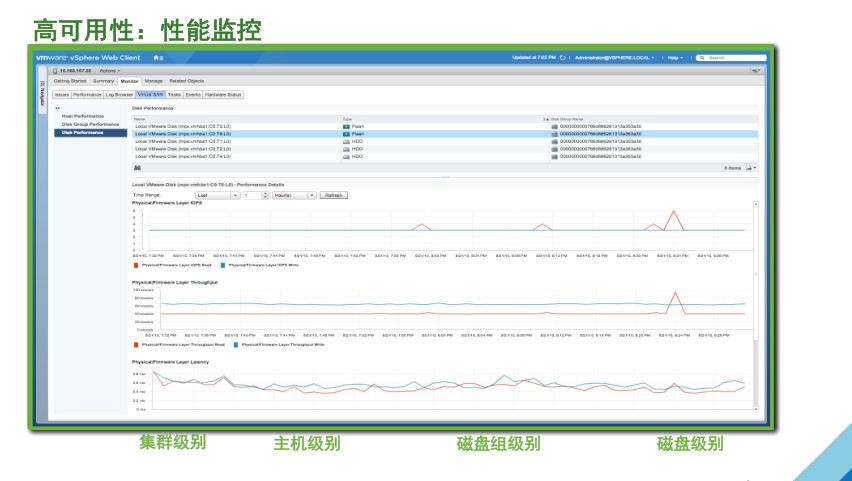Expand the Administrator@VSPHERE.LOCAL user menu
The width and height of the screenshot is (852, 481).
coord(614,58)
